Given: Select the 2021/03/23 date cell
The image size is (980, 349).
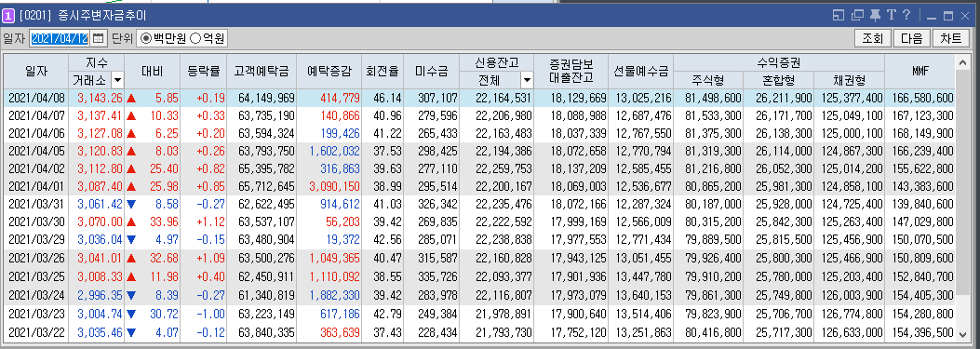Looking at the screenshot, I should tap(36, 314).
